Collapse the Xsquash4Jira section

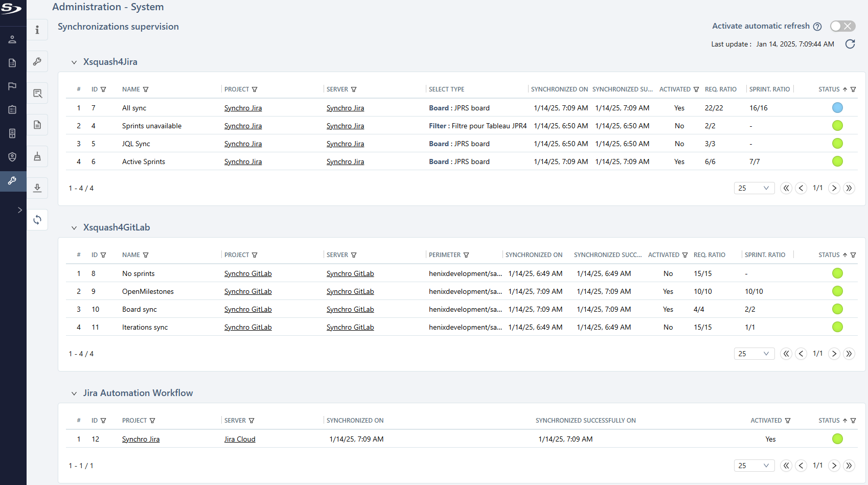(74, 61)
